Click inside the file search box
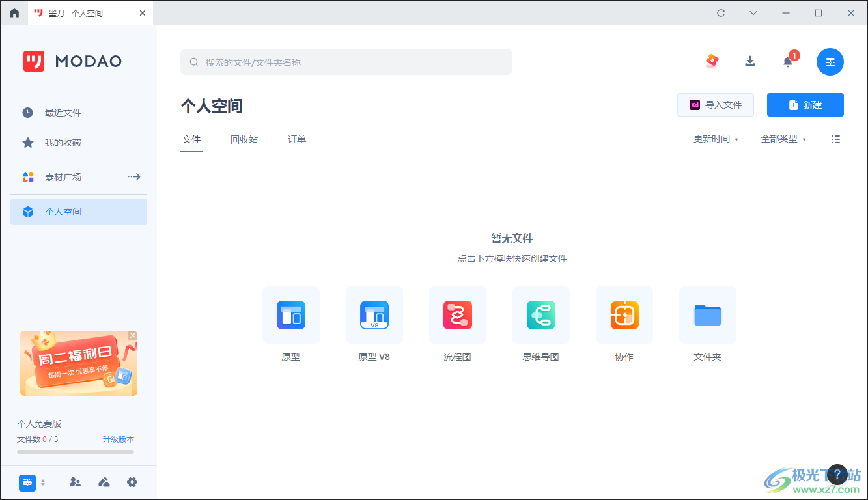 click(346, 61)
